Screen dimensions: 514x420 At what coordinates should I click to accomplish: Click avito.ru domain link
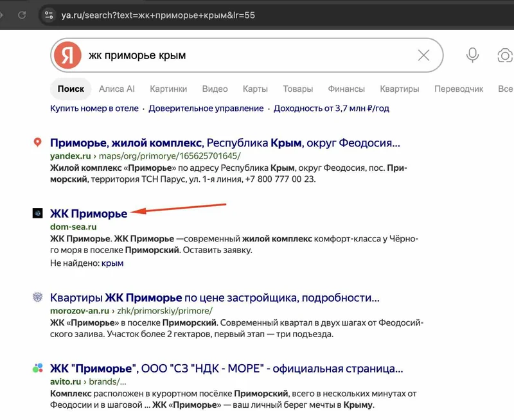[66, 381]
